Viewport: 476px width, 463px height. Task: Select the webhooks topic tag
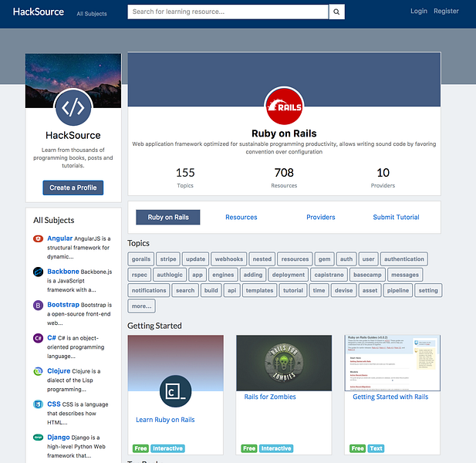(229, 259)
